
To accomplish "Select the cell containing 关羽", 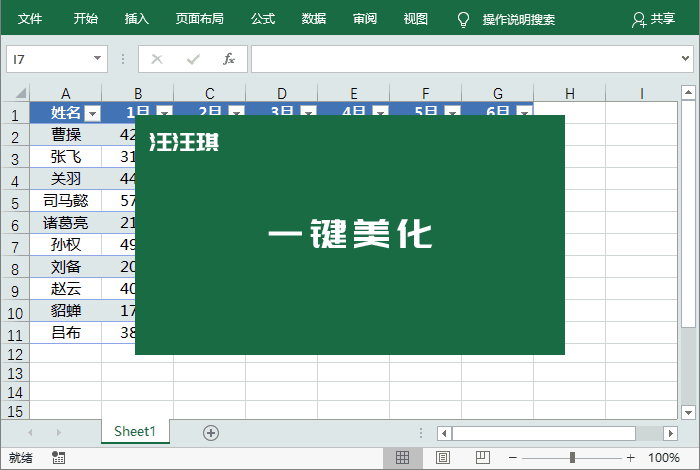I will tap(66, 179).
